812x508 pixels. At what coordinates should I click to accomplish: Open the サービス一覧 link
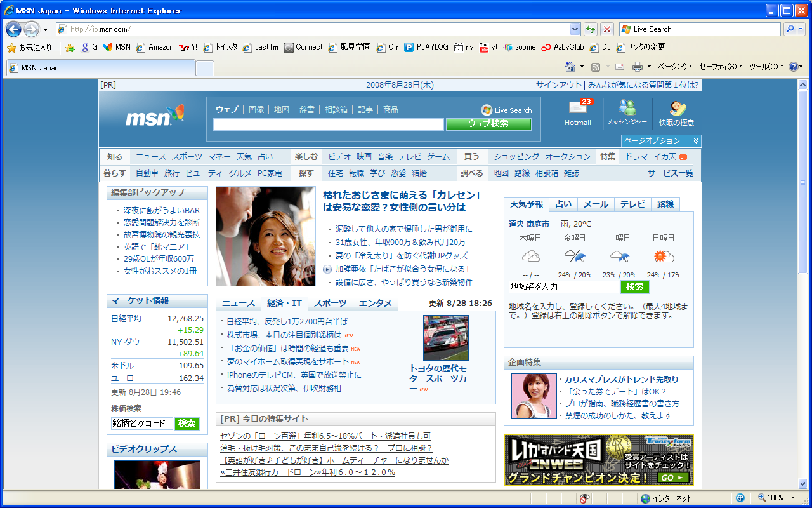[671, 173]
